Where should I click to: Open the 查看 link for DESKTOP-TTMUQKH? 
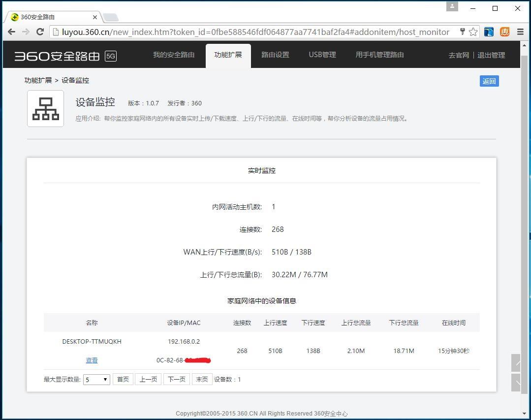tap(92, 360)
